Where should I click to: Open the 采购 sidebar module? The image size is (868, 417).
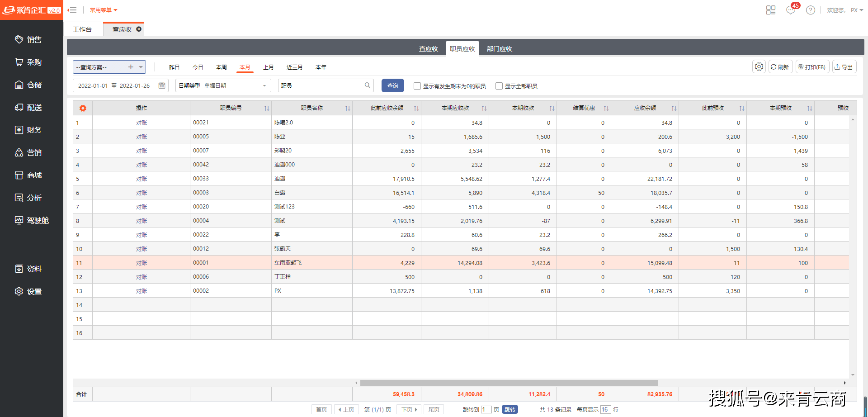[x=28, y=62]
